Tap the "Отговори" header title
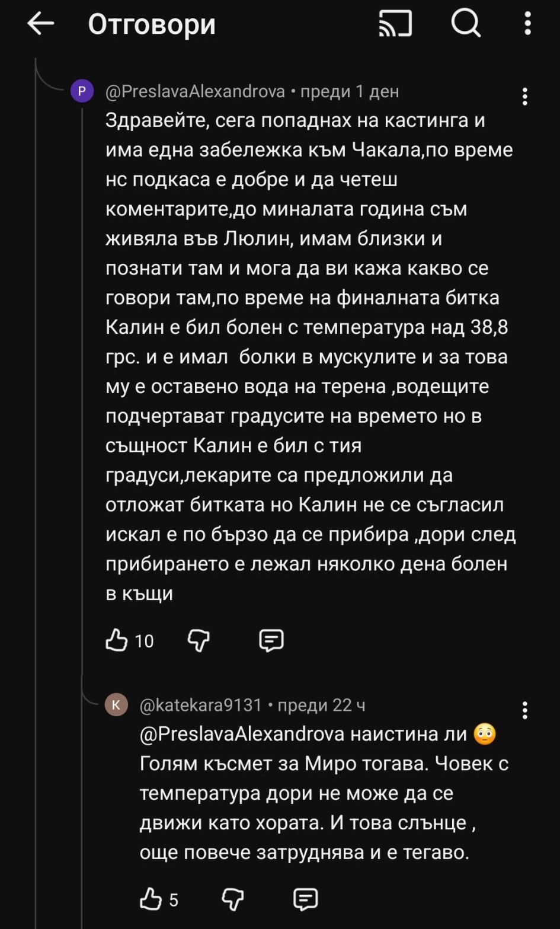560x929 pixels. (152, 24)
